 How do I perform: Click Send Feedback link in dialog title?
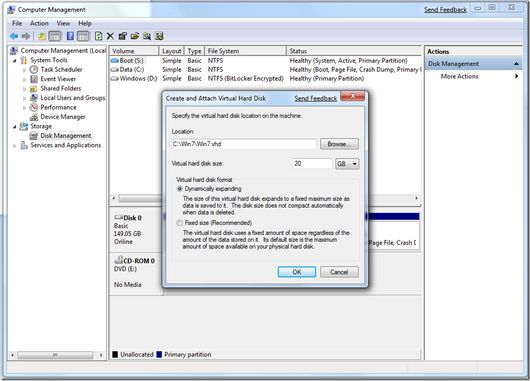point(315,98)
